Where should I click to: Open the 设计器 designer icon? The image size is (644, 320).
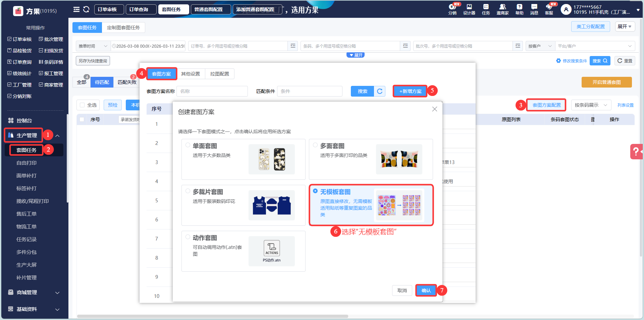(x=469, y=9)
